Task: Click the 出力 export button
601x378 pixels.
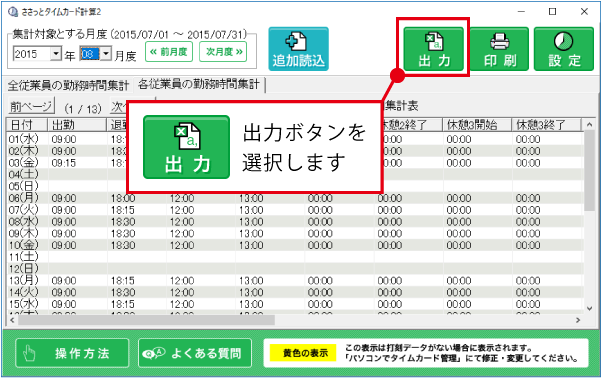Action: point(433,48)
